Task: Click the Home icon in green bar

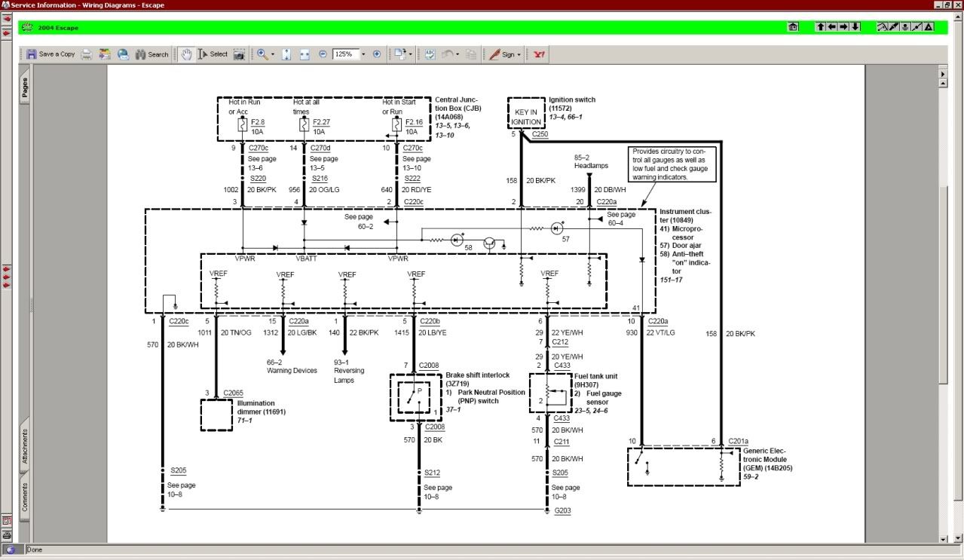Action: (793, 27)
